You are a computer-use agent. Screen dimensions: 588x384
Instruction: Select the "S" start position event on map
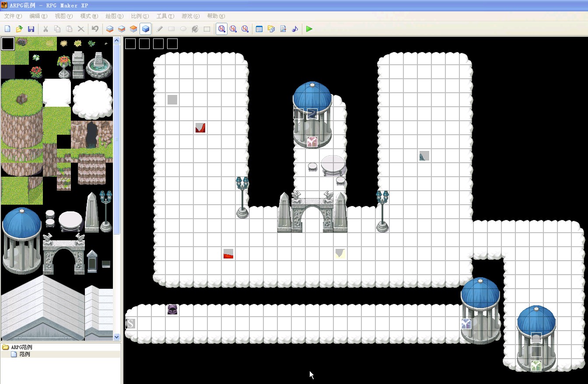130,324
